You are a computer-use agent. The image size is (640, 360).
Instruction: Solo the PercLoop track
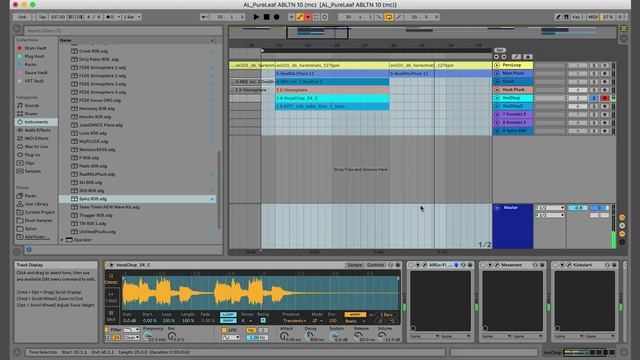(x=593, y=65)
